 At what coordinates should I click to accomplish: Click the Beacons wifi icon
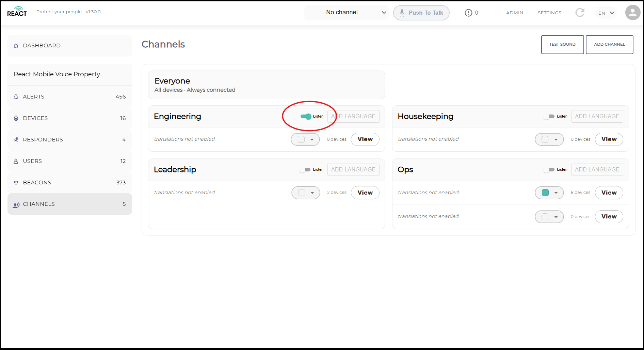click(16, 183)
